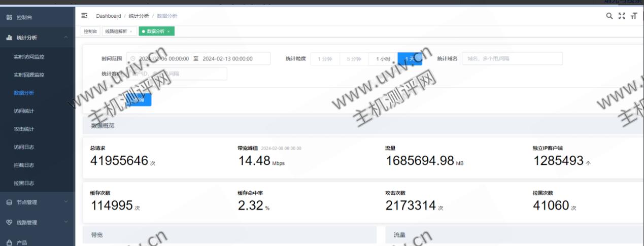Select the 1 小时 granularity option
The height and width of the screenshot is (246, 644).
(383, 59)
